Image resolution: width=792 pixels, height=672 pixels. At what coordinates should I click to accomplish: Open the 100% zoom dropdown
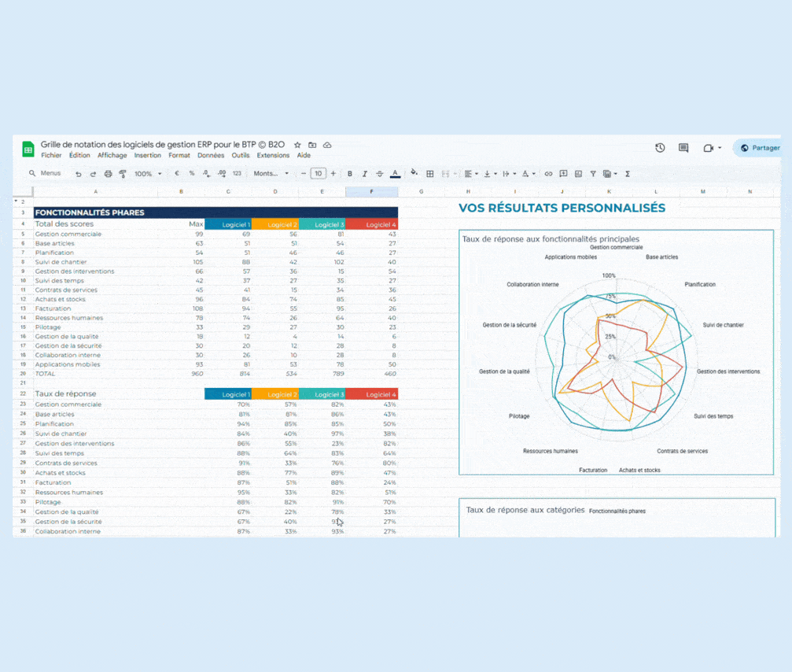coord(148,174)
